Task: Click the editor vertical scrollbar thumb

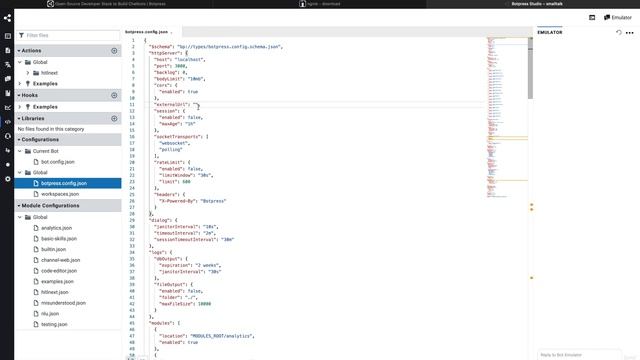Action: 530,68
